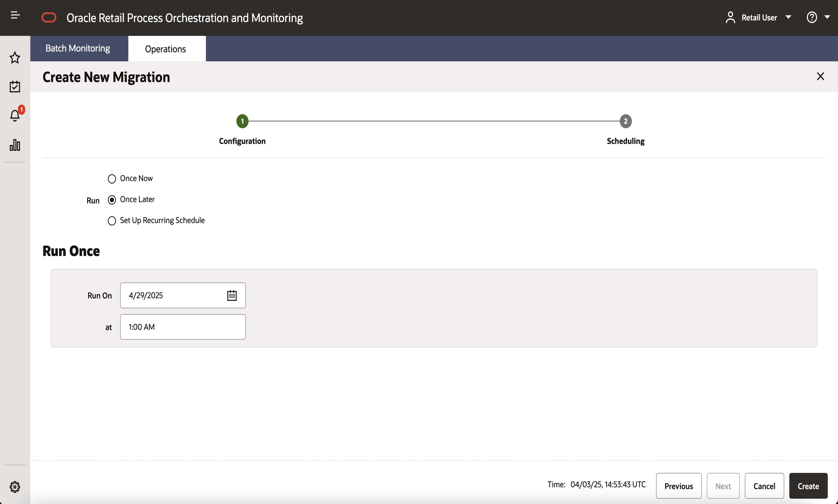838x504 pixels.
Task: Click the Retail User profile icon
Action: point(730,17)
